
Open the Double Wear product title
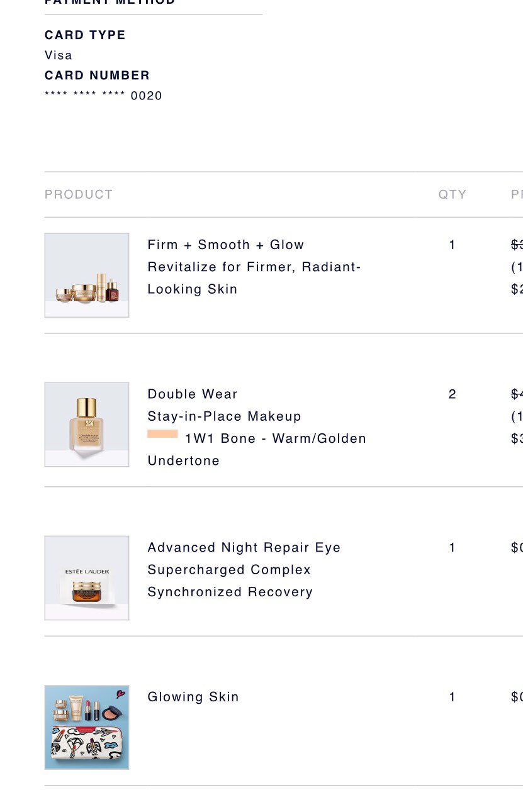(x=193, y=394)
